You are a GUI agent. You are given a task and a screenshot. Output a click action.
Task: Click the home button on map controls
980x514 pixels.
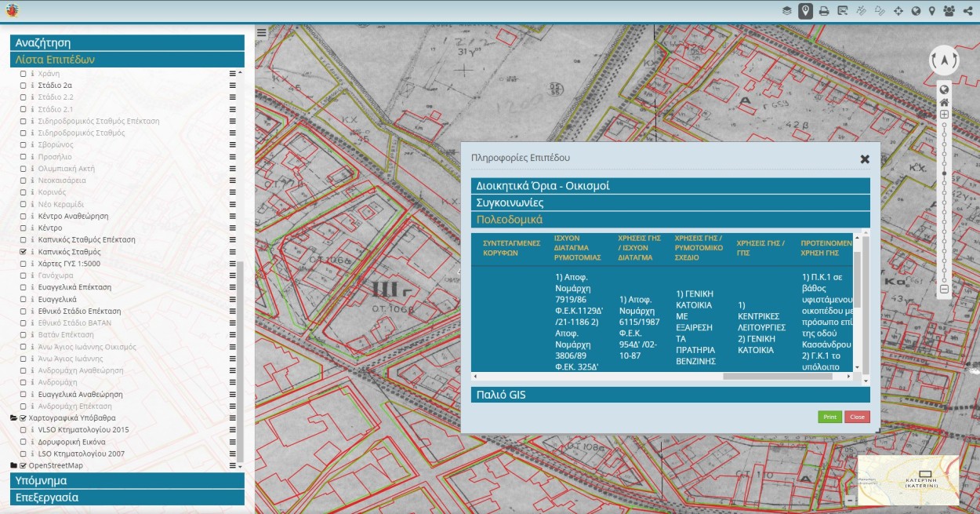(x=945, y=102)
